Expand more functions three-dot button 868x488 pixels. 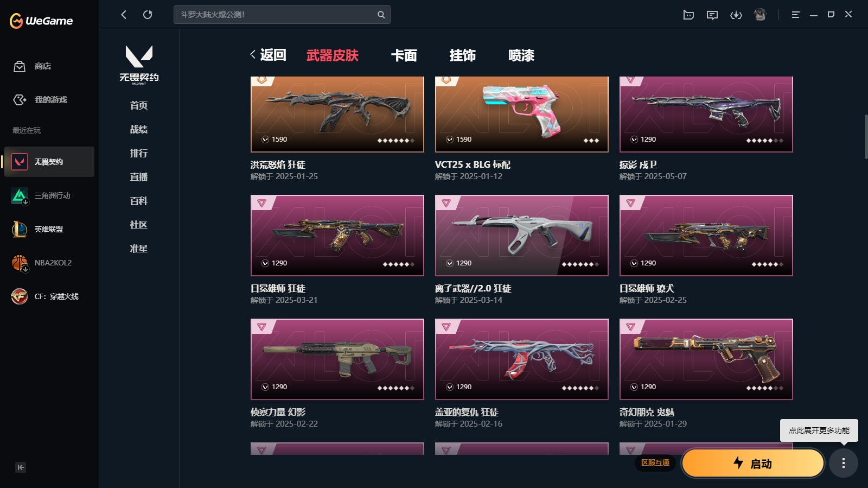(x=843, y=463)
